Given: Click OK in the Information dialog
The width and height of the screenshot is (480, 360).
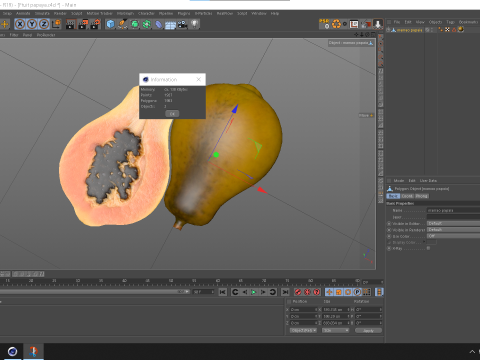Looking at the screenshot, I should 172,114.
